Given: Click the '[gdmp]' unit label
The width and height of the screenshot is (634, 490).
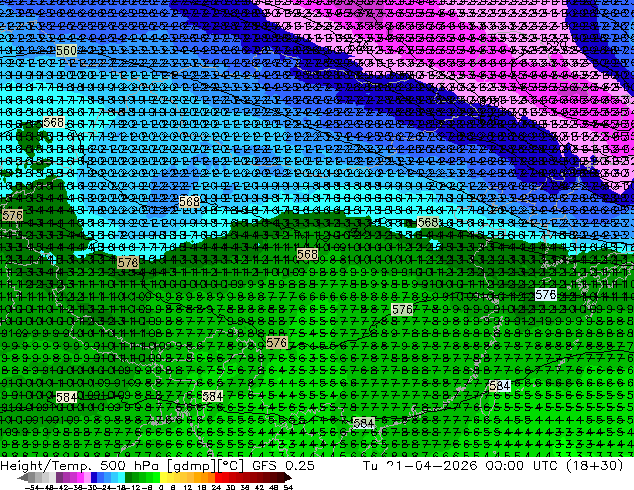Looking at the screenshot, I should [x=192, y=466].
